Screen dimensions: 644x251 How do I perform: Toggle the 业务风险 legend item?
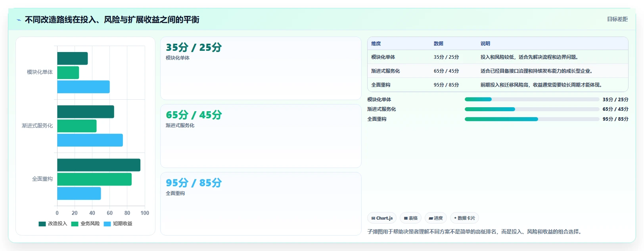[x=85, y=224]
